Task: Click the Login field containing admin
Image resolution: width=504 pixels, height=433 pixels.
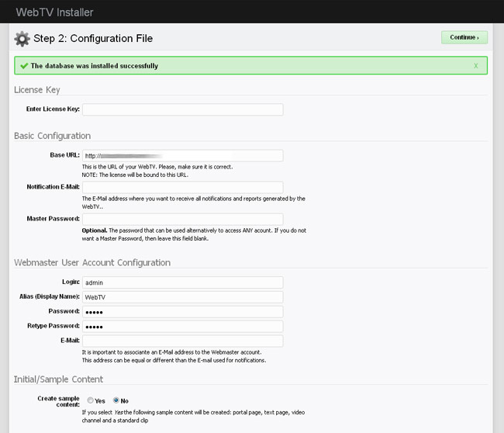Action: click(x=182, y=282)
